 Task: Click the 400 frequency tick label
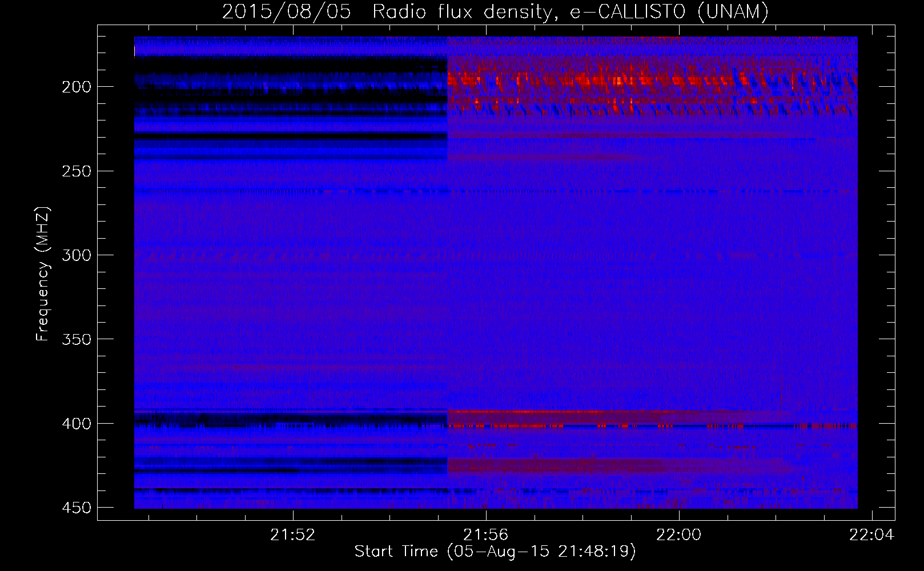[77, 424]
